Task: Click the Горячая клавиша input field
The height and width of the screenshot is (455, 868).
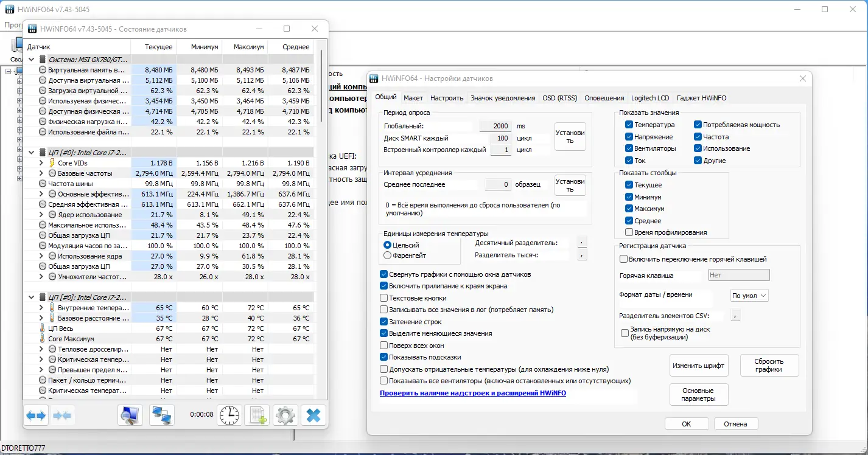Action: point(739,276)
